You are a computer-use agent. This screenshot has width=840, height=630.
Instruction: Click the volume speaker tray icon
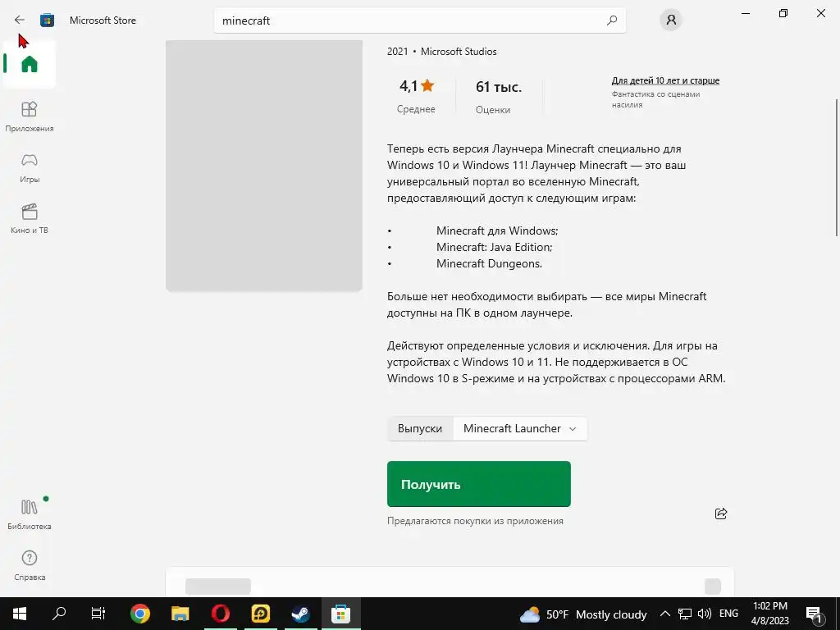(705, 614)
